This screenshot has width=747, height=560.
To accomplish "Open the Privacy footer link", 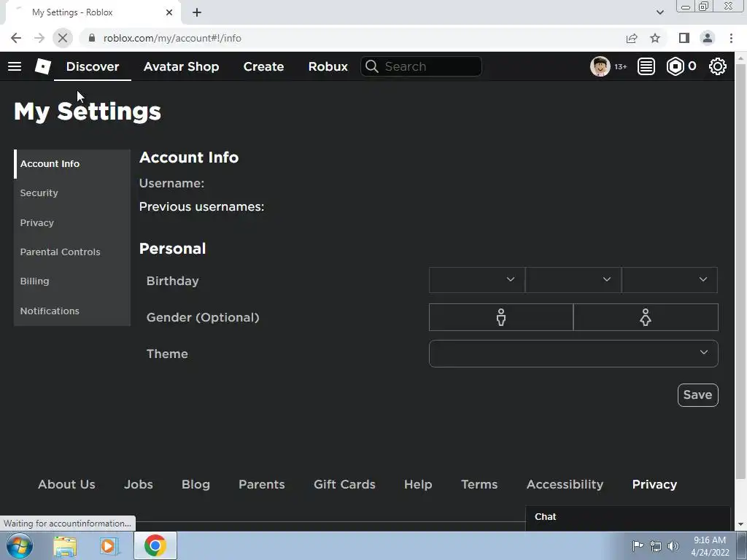I will point(654,484).
